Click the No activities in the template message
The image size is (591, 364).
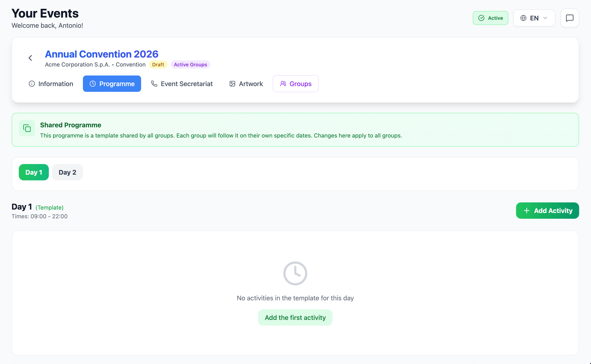295,298
